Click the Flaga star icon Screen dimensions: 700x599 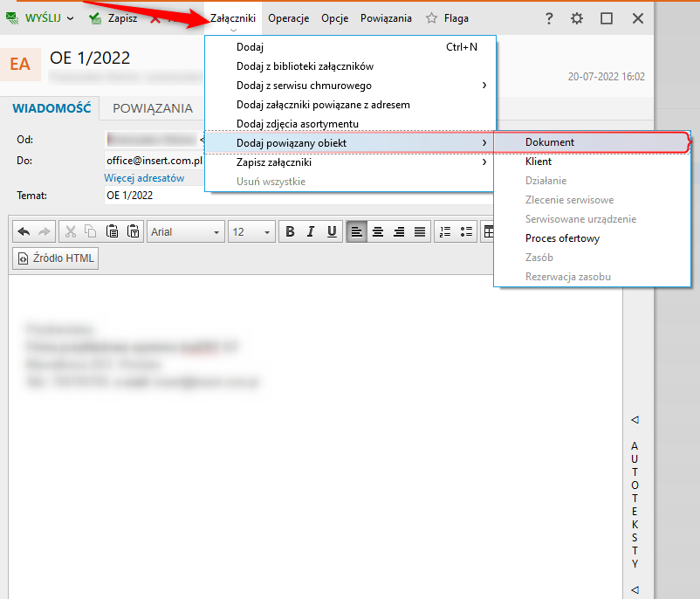(x=431, y=18)
